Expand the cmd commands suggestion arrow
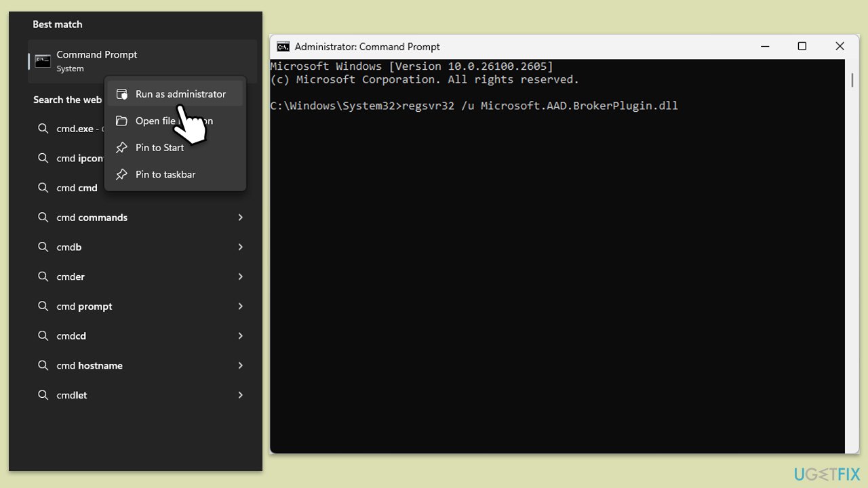 coord(240,218)
